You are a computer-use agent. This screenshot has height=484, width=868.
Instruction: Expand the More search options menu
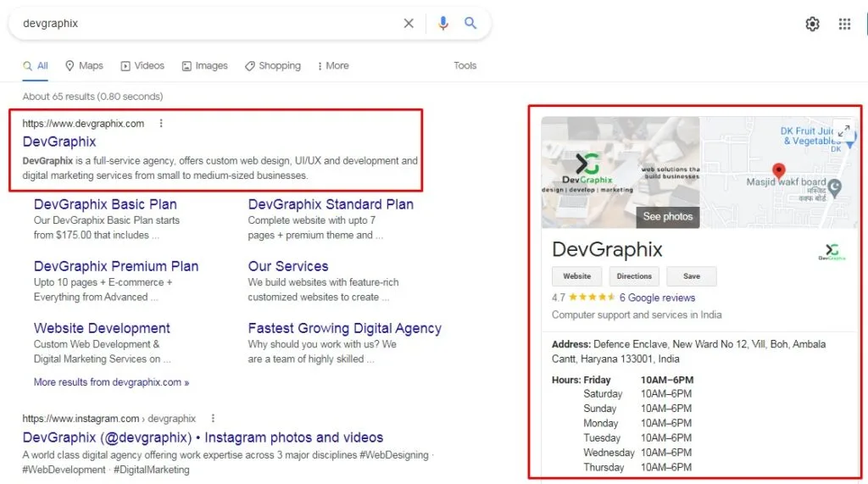click(x=333, y=66)
